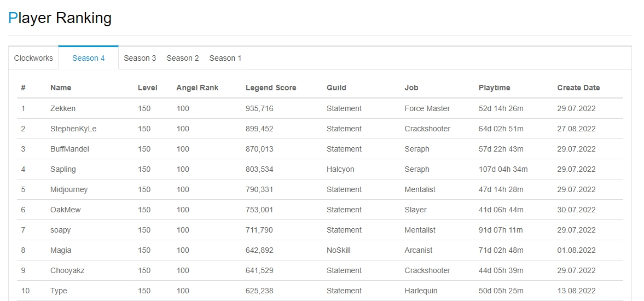The image size is (644, 301).
Task: View the Season 1 tab
Action: tap(225, 58)
